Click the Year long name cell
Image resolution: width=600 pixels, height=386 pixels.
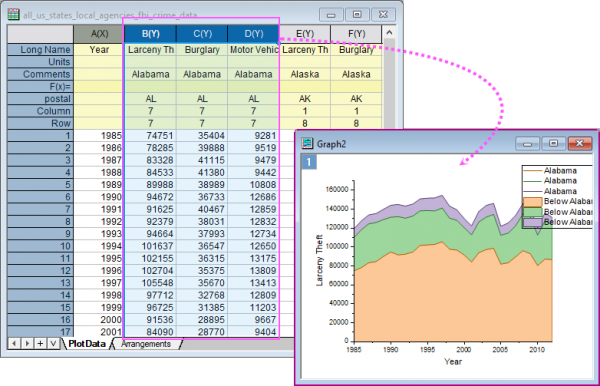[99, 50]
